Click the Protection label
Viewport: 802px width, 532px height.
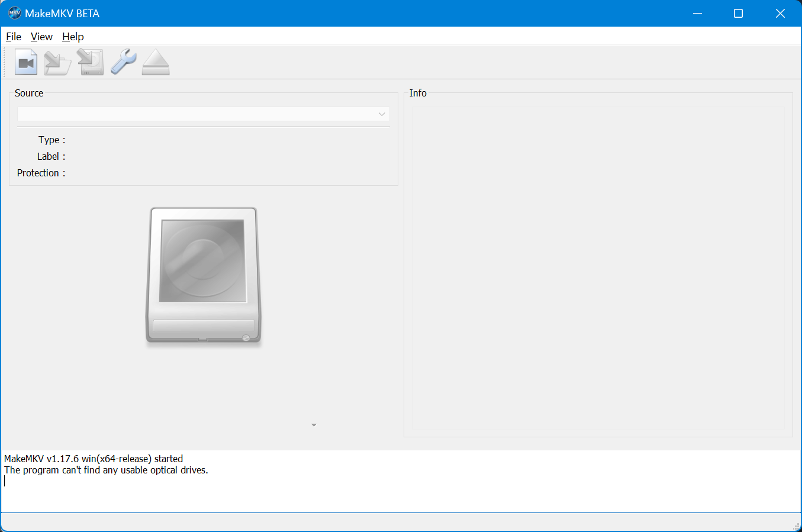41,173
